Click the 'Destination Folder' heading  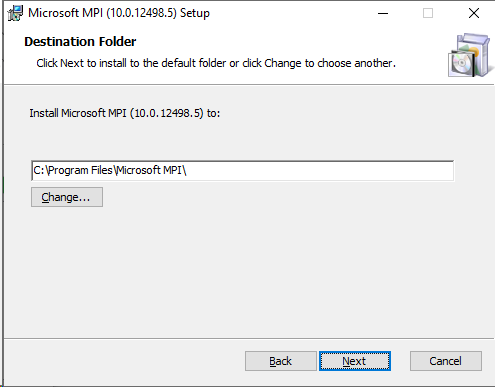(80, 42)
